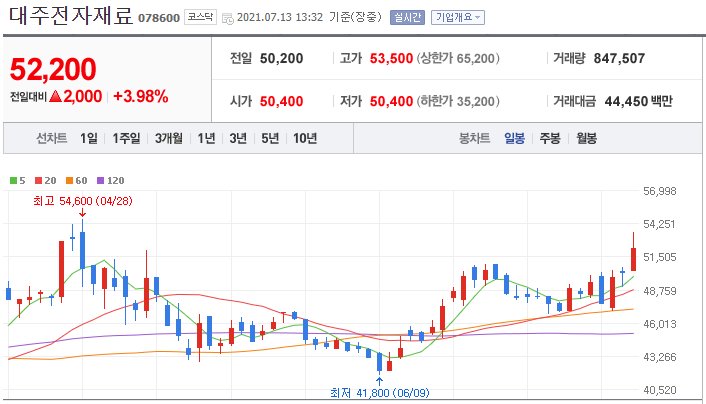This screenshot has height=404, width=706.
Task: Switch to the 일봉 daily candle chart
Action: tap(514, 138)
